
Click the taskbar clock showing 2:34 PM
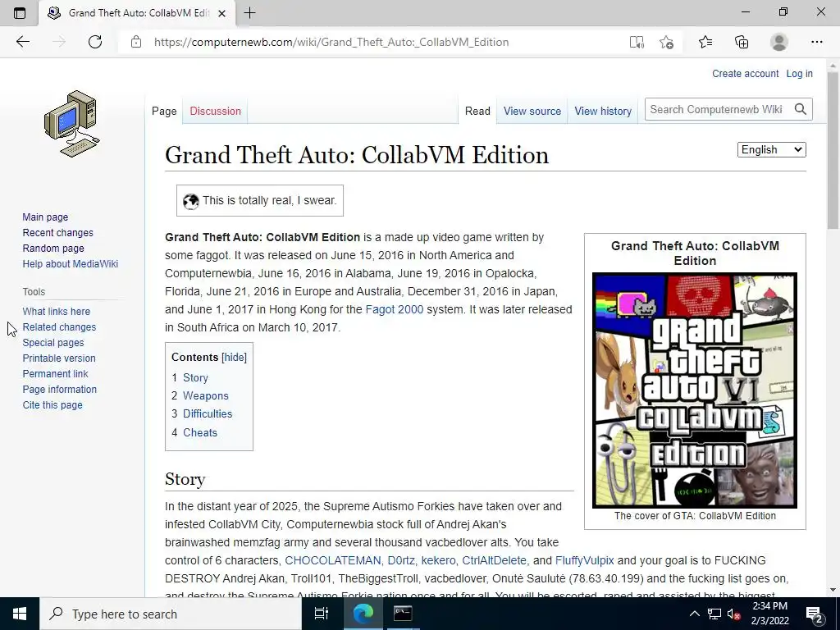pos(769,614)
